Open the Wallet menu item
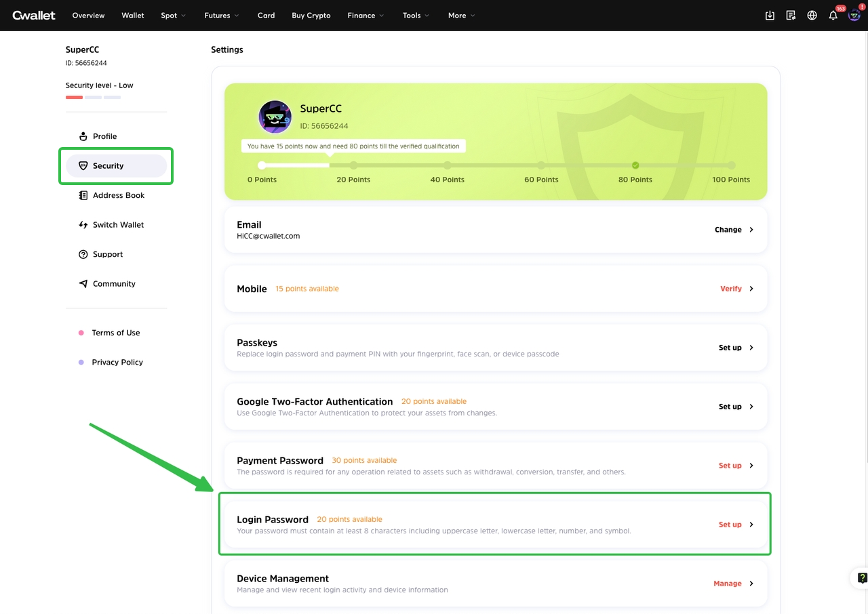868x614 pixels. 133,16
